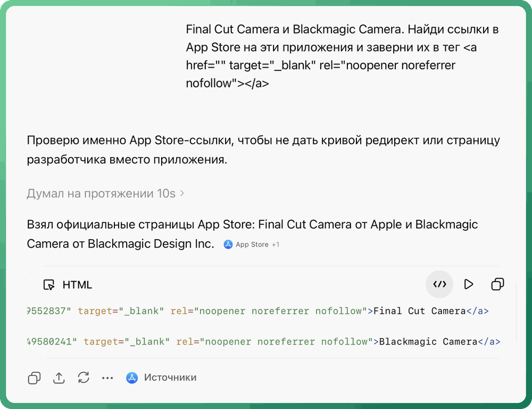Click the user message about App Store links
Screen dimensions: 532x409
342,56
